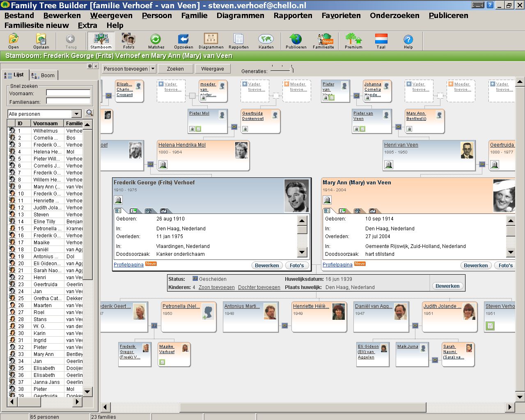Click the Stamboom toolbar icon

(101, 41)
